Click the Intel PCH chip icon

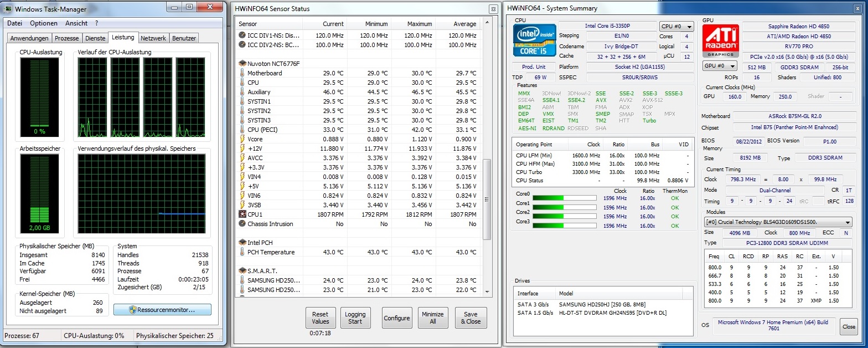[x=242, y=243]
